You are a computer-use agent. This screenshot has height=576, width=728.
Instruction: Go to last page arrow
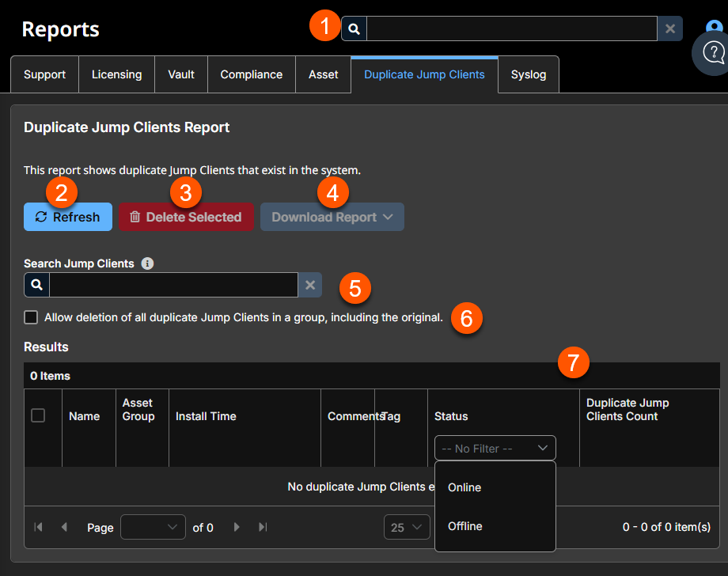pos(263,527)
